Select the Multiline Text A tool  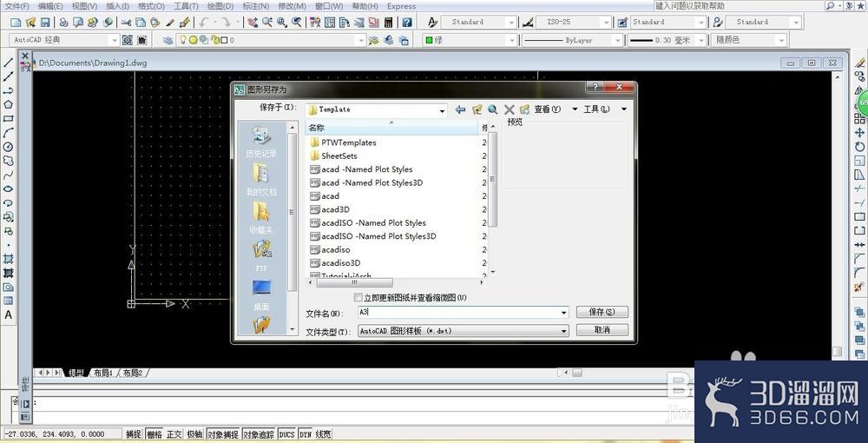point(9,315)
